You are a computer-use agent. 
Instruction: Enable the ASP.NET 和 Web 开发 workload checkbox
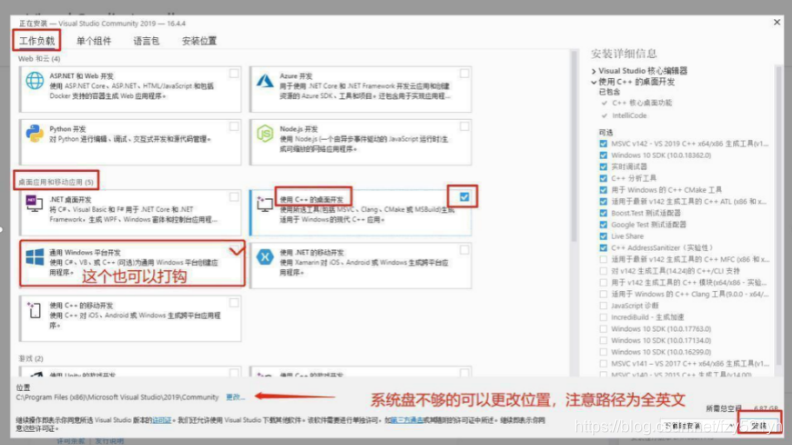click(x=234, y=74)
